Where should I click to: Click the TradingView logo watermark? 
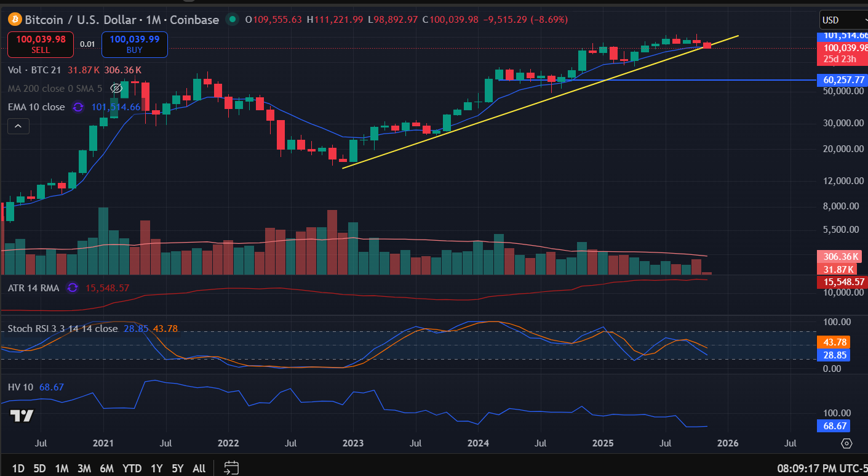point(23,416)
